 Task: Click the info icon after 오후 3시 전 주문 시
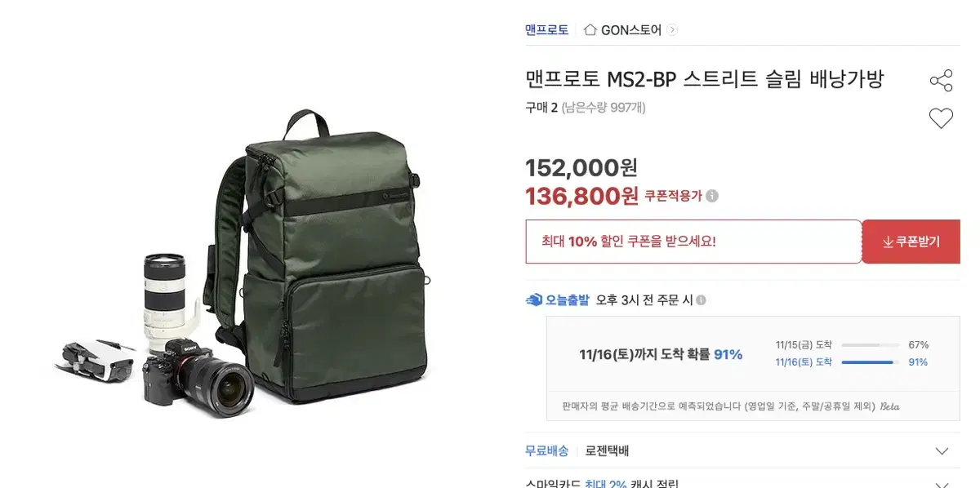click(x=701, y=300)
